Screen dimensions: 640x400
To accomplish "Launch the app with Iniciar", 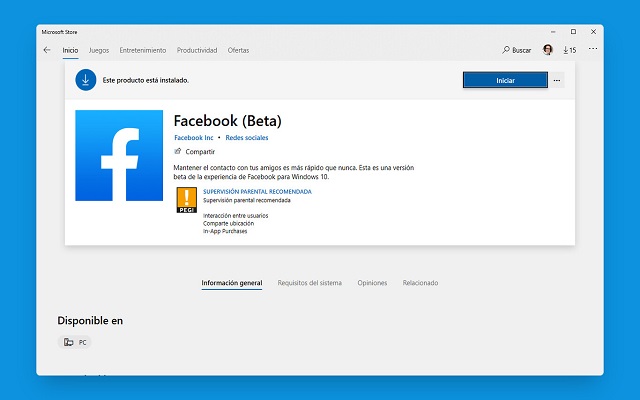I will pyautogui.click(x=505, y=80).
